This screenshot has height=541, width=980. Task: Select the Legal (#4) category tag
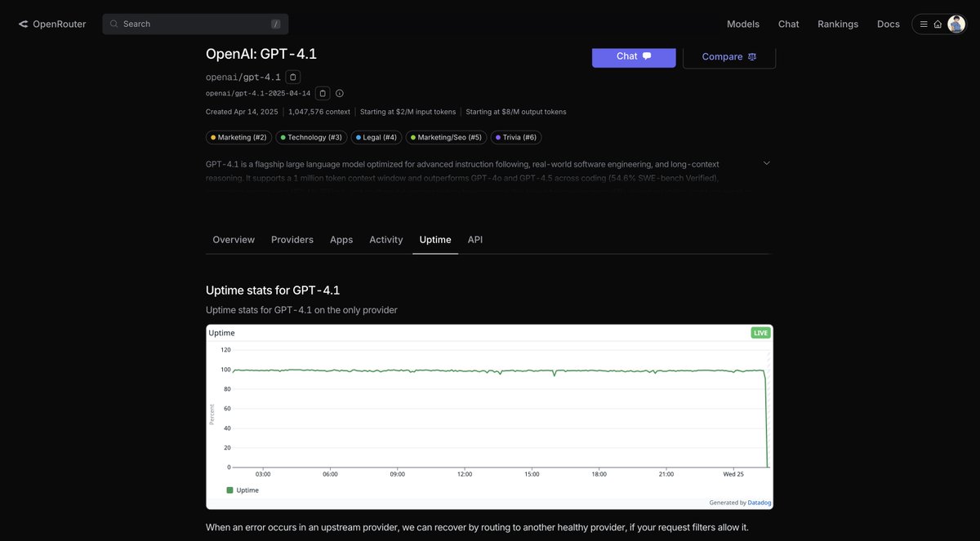(x=376, y=138)
